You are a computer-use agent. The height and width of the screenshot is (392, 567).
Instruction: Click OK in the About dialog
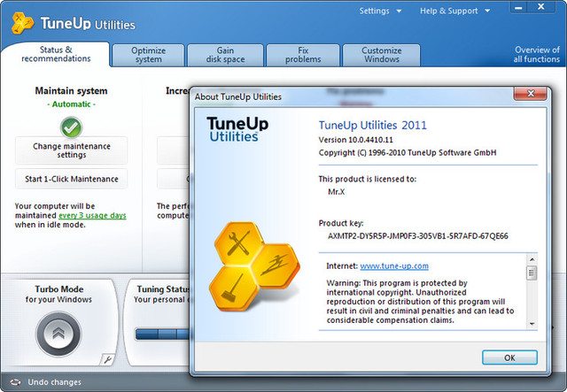509,357
